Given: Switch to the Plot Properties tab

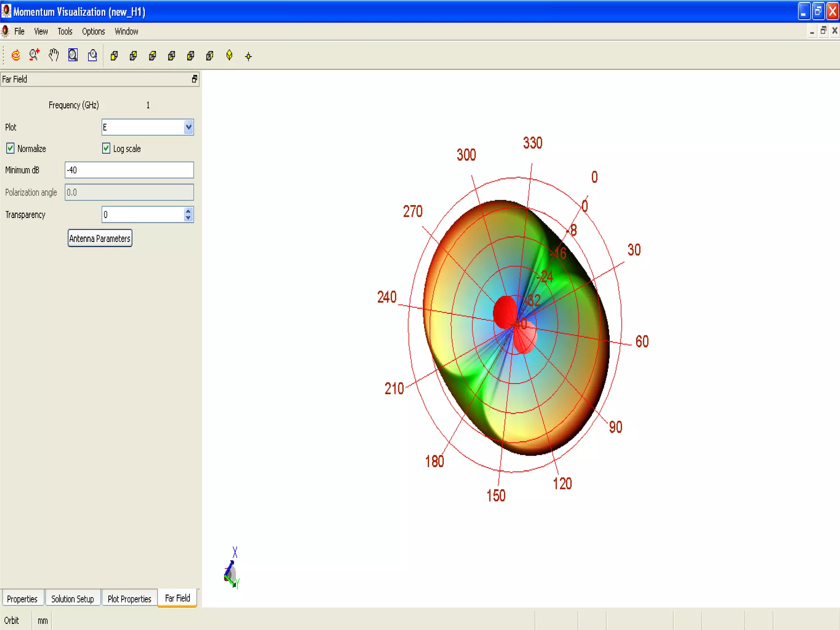Looking at the screenshot, I should click(x=129, y=599).
